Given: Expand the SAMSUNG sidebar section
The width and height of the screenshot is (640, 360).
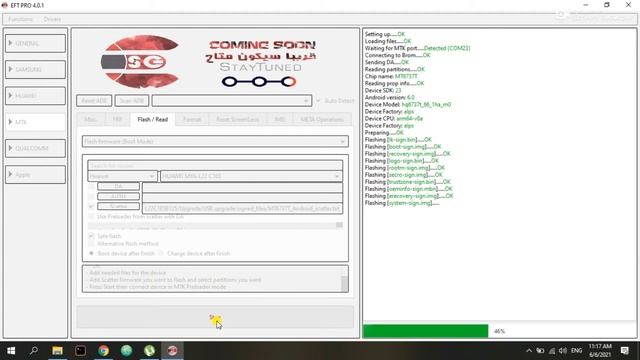Looking at the screenshot, I should coord(35,69).
